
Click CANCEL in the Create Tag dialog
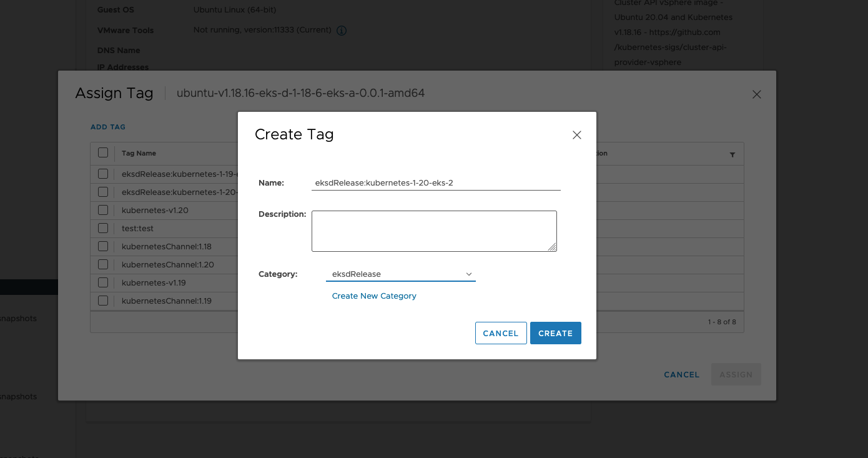tap(500, 333)
